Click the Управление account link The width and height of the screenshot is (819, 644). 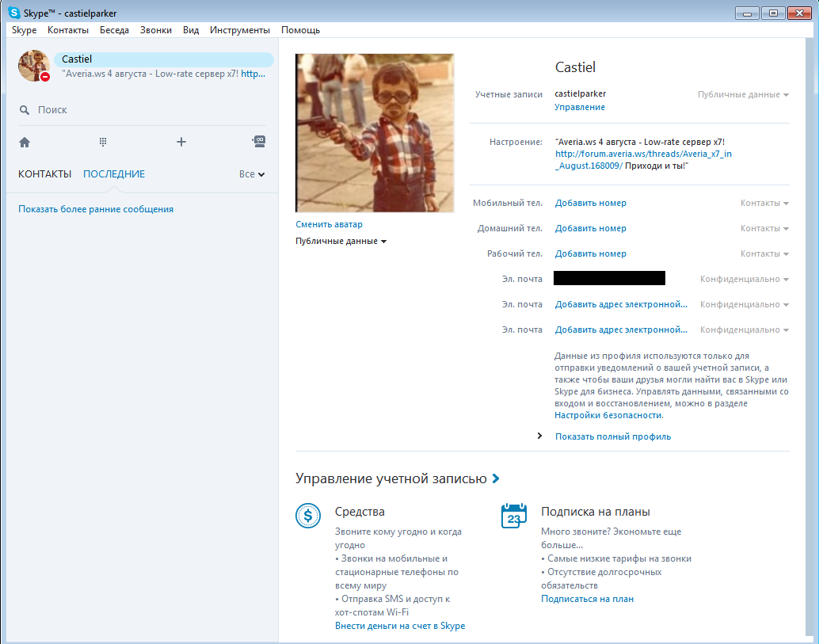tap(580, 107)
